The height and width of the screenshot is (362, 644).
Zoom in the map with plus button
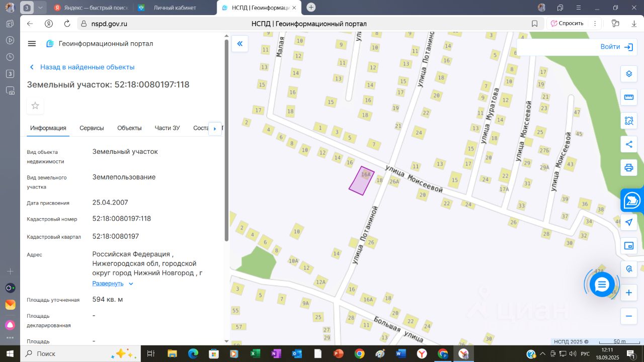[x=628, y=293]
